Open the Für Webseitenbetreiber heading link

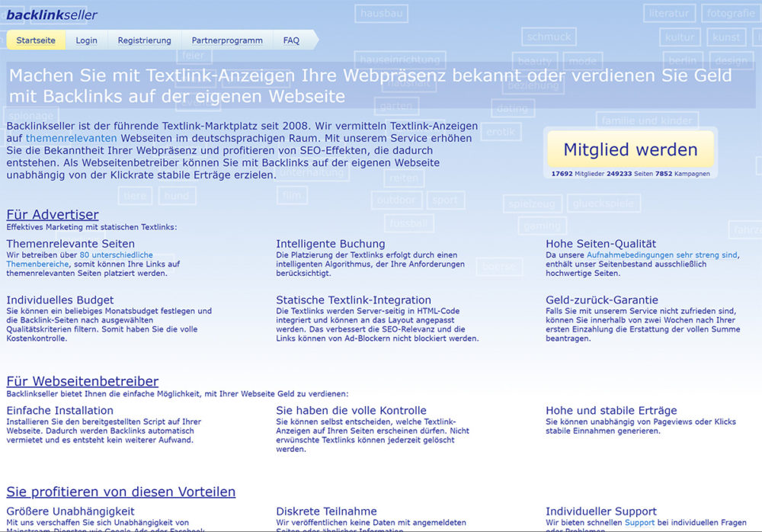82,381
